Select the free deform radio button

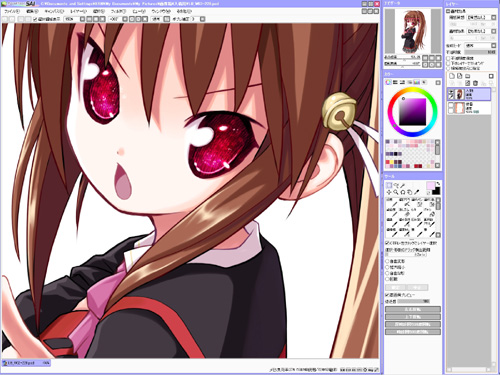(x=388, y=273)
